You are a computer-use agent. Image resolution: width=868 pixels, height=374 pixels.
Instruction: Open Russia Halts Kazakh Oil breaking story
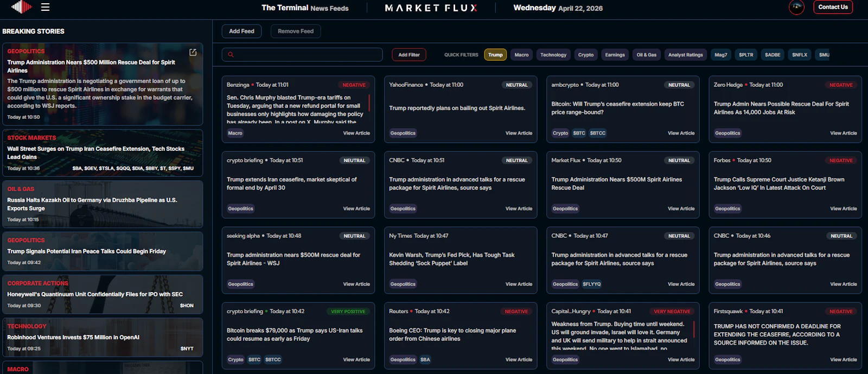coord(103,204)
